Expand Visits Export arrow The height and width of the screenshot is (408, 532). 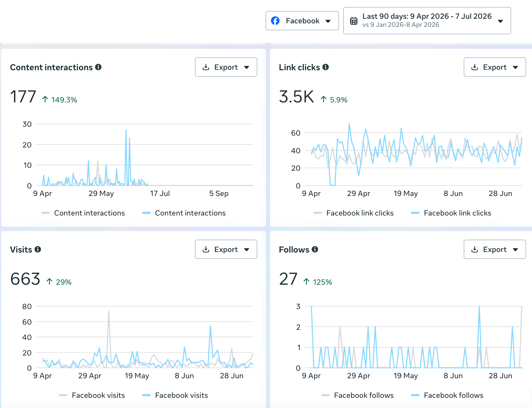[247, 250]
